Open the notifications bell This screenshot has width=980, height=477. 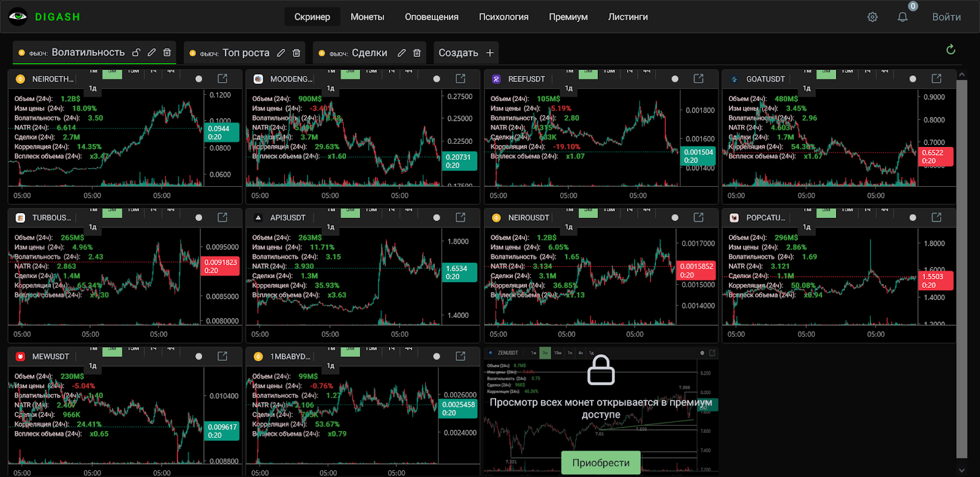point(902,17)
